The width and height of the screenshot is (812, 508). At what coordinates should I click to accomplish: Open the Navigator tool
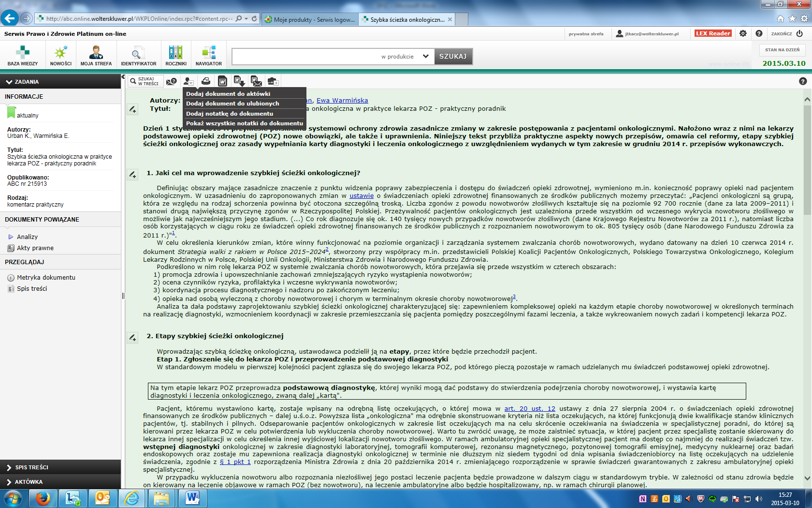click(209, 55)
